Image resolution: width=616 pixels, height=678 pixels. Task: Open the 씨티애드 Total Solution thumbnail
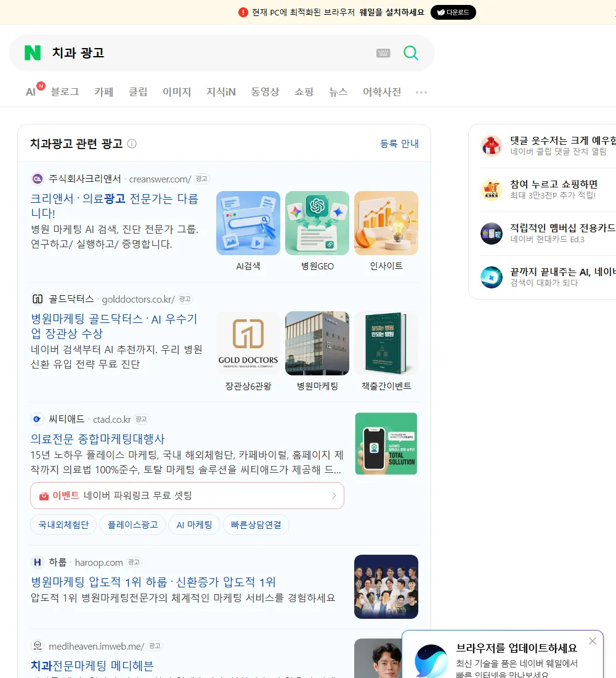tap(386, 444)
